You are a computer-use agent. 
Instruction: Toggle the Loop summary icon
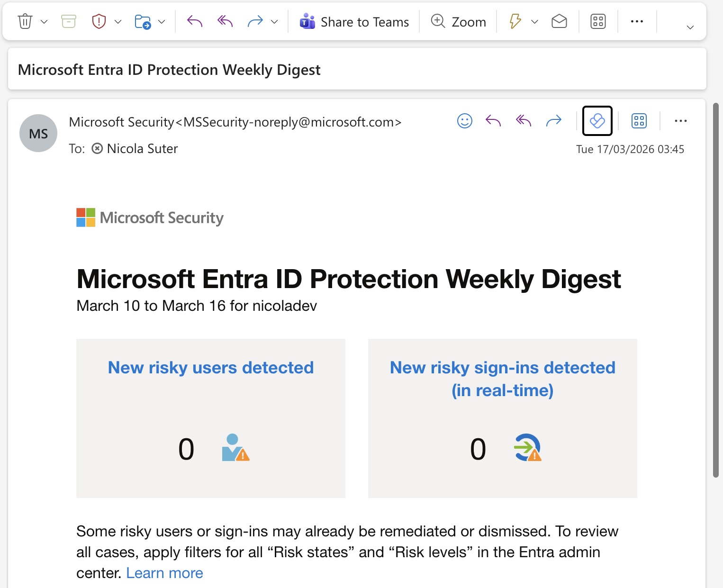(597, 121)
